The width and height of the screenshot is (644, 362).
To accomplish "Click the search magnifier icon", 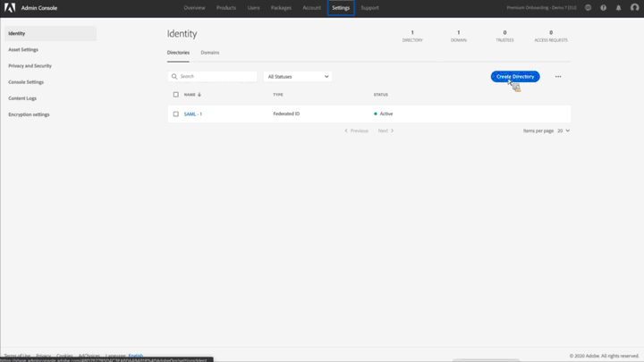I will coord(174,76).
